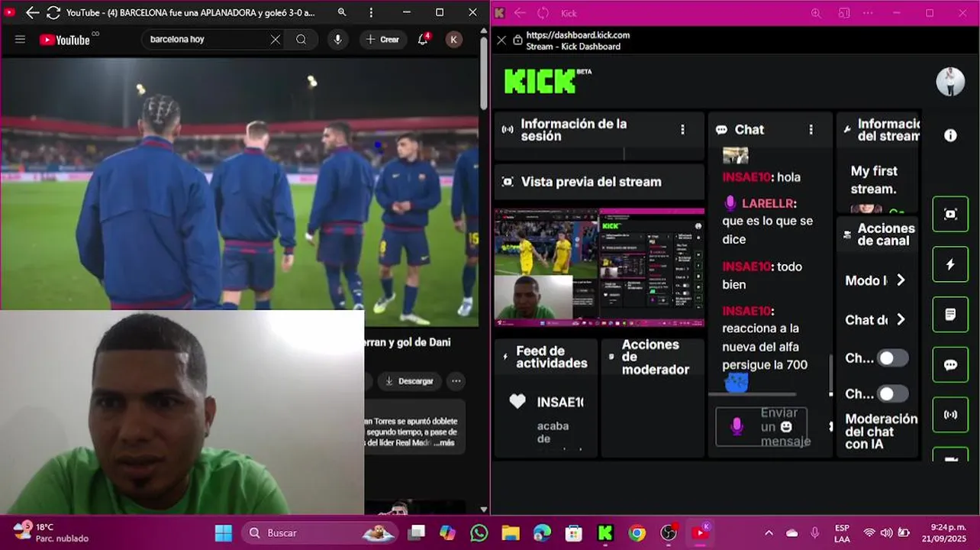Reload the YouTube window
The width and height of the screenshot is (980, 550).
click(53, 12)
